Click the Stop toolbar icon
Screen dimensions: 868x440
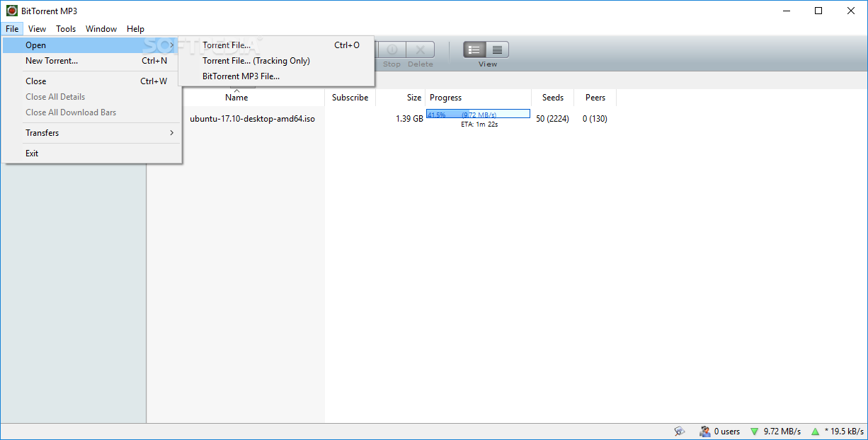click(x=392, y=50)
